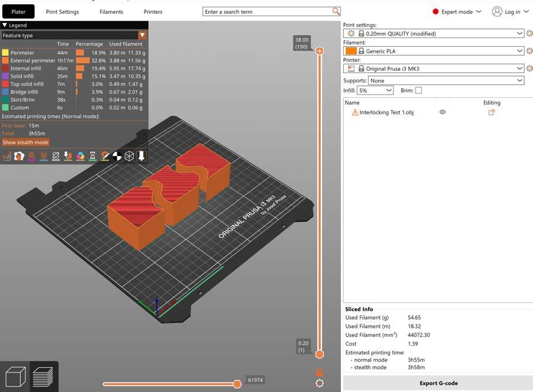Switch to 3D editor view cube icon

pos(15,377)
